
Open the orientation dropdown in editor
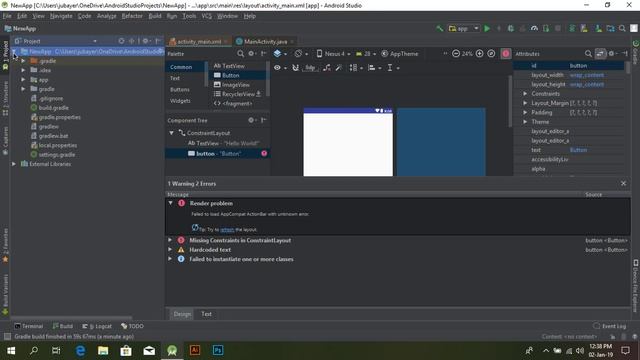[301, 54]
